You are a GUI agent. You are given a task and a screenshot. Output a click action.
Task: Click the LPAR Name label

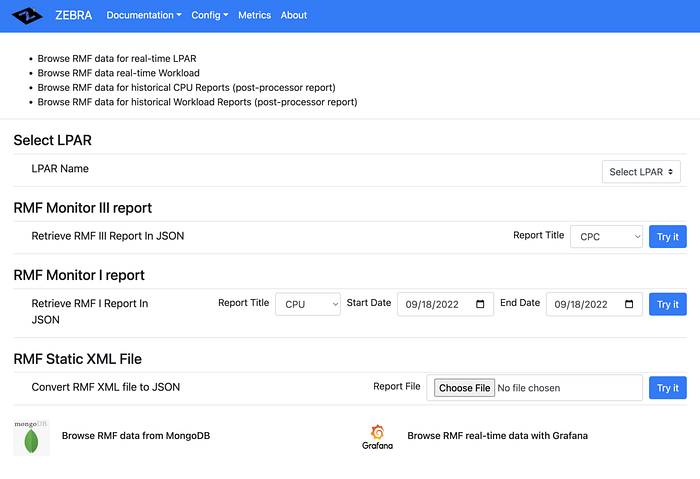tap(60, 169)
